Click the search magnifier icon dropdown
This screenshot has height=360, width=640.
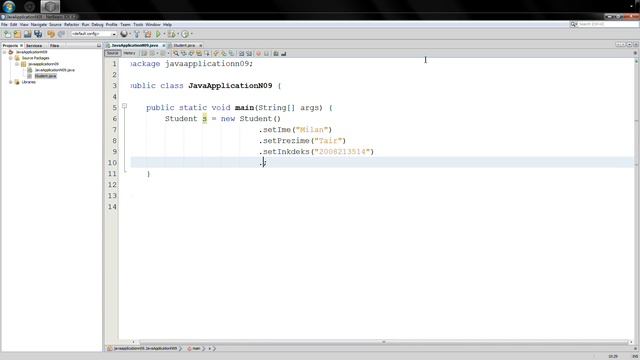point(573,24)
